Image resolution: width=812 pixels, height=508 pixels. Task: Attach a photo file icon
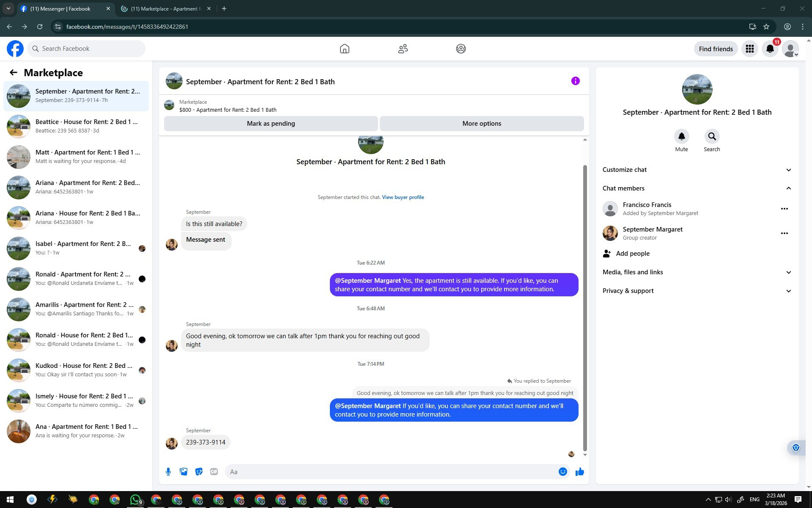(x=184, y=472)
